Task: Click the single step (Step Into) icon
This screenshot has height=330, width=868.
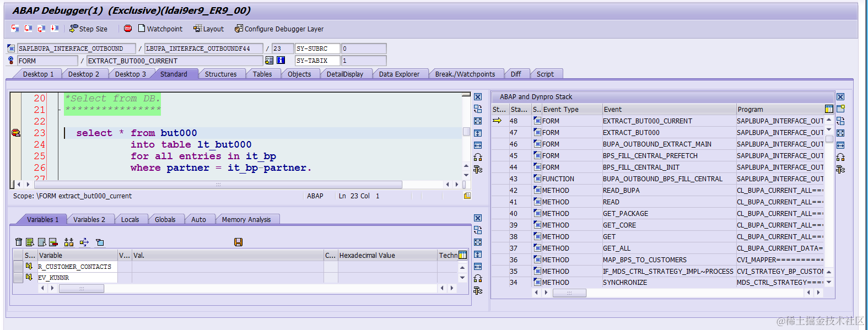Action: click(x=15, y=28)
